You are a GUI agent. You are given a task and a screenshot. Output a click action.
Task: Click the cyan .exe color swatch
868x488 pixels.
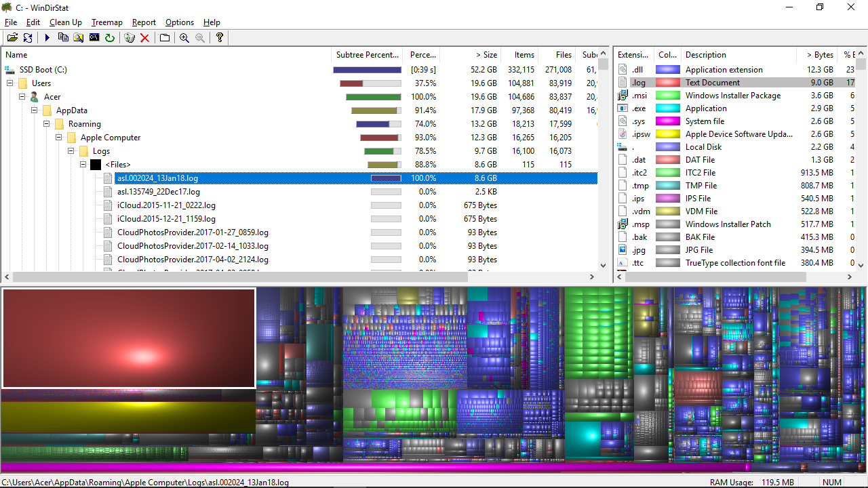(668, 108)
